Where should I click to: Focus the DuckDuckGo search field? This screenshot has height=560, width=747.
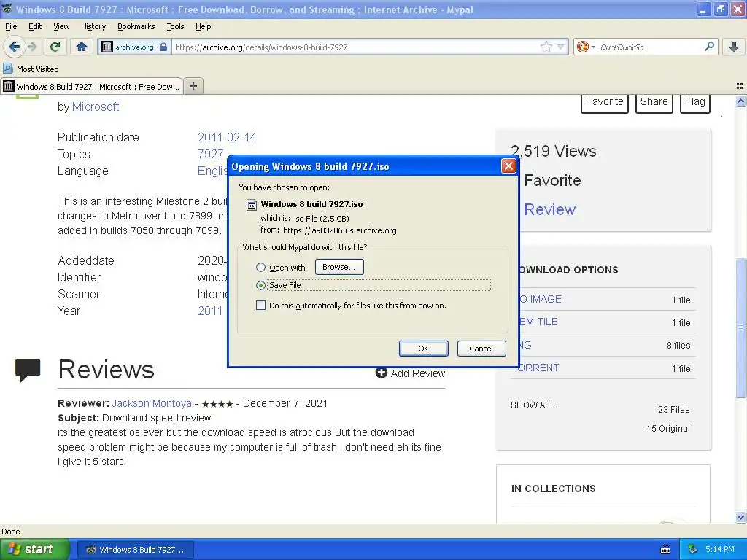coord(650,47)
